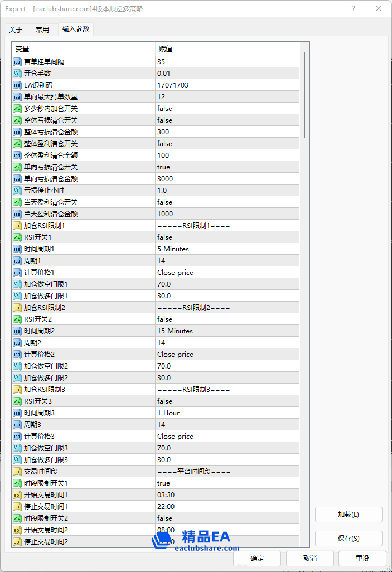392x572 pixels.
Task: Click the 加载(L) button
Action: (x=349, y=515)
